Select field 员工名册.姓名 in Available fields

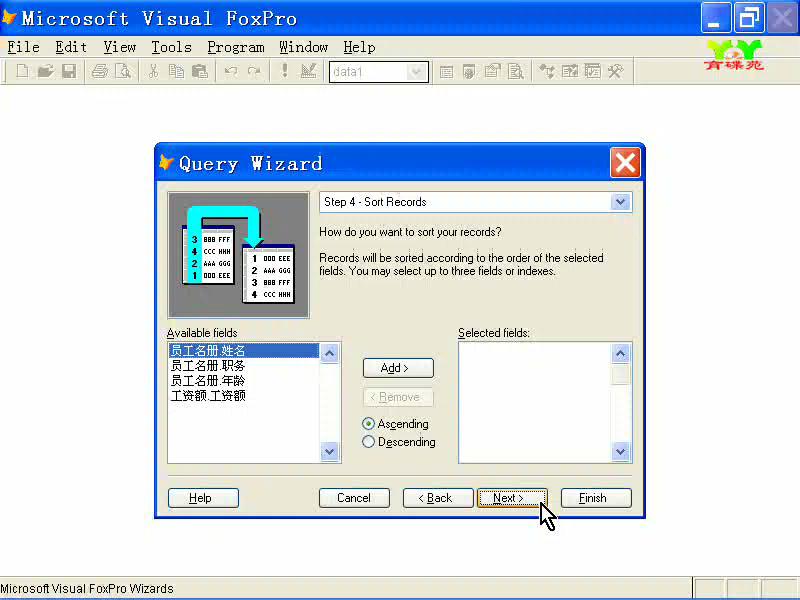(244, 351)
